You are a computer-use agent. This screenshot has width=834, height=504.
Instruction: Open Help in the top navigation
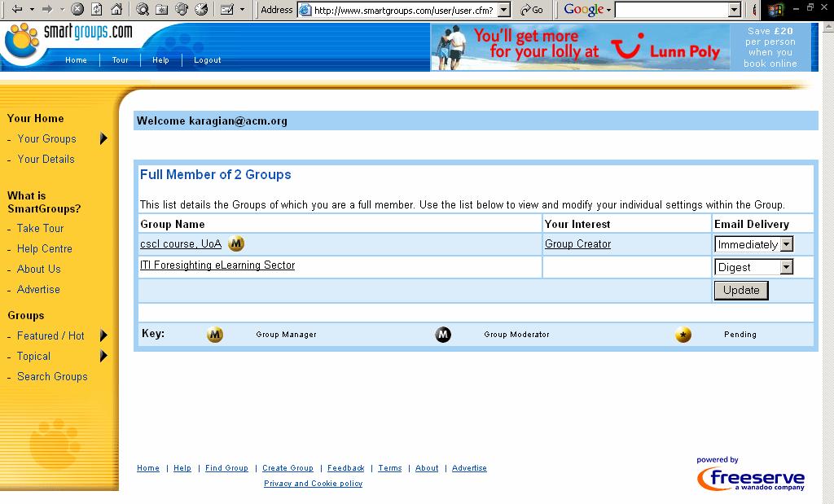[x=160, y=60]
